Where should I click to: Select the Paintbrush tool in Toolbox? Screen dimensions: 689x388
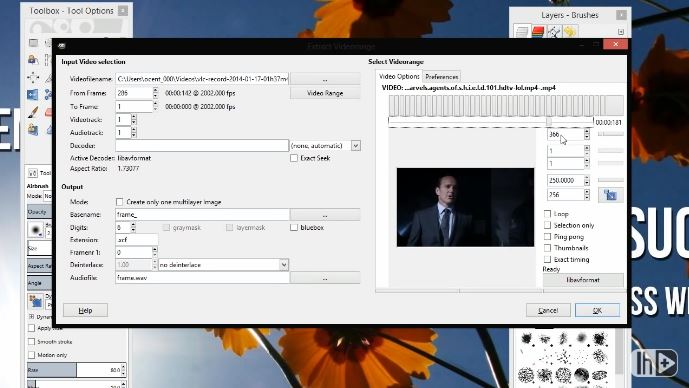[33, 112]
